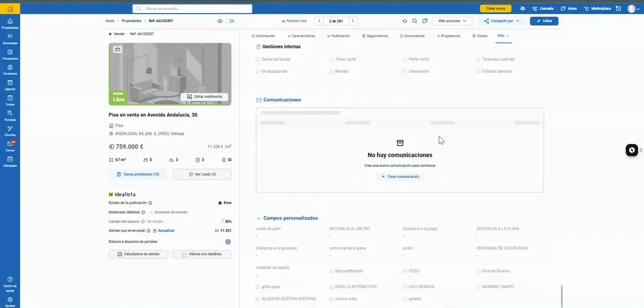Expand the Más tab dropdown

point(503,36)
